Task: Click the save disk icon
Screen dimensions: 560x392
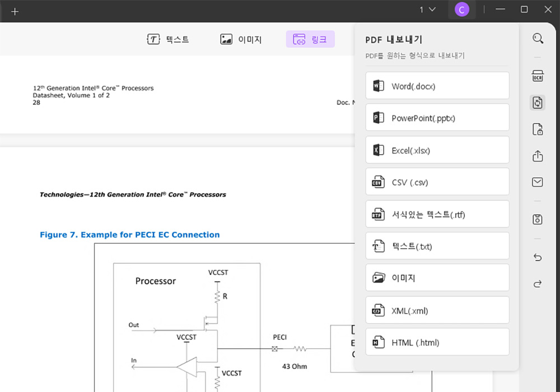Action: (x=538, y=219)
